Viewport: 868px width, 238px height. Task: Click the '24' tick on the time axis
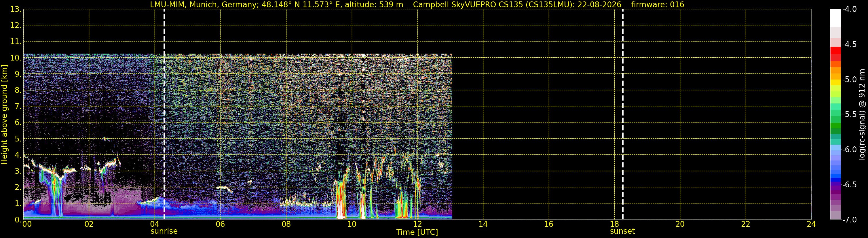[x=811, y=224]
